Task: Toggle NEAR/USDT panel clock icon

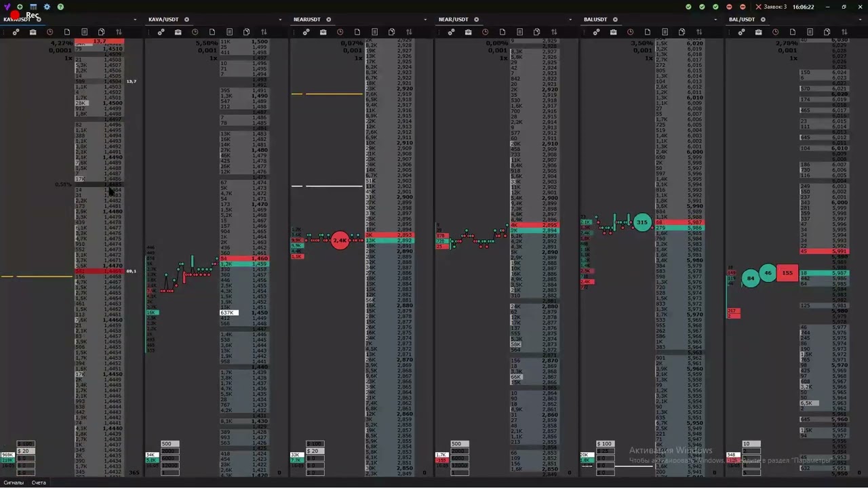Action: pos(485,32)
